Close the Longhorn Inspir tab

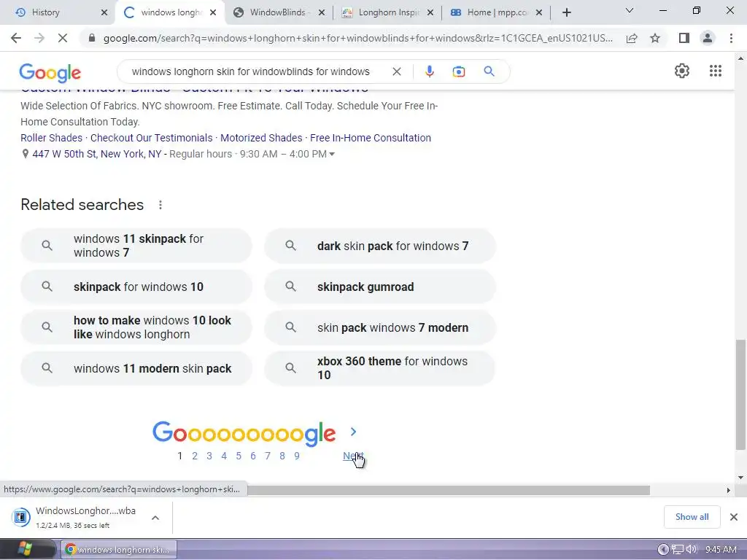click(430, 12)
